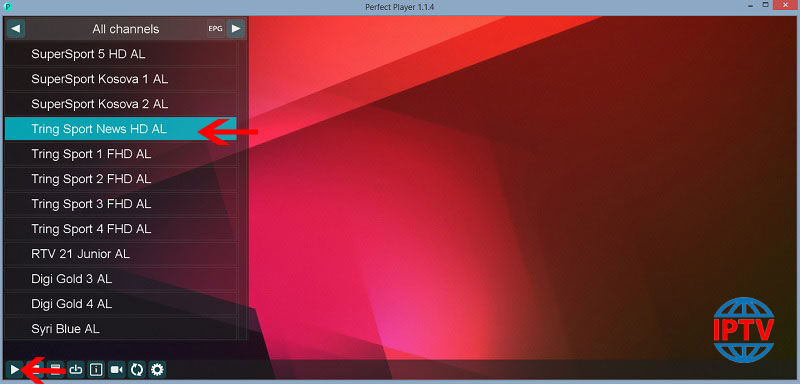Click the channel list scrollbar track
Viewport: 800px width, 384px height.
coord(242,191)
